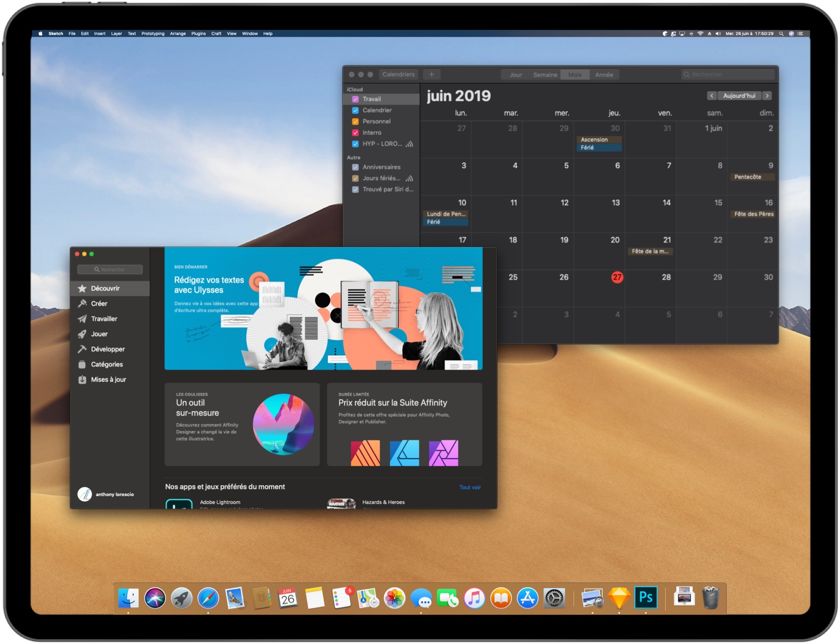Open Photoshop Ps icon in Dock
Viewport: 840px width, 644px height.
646,598
